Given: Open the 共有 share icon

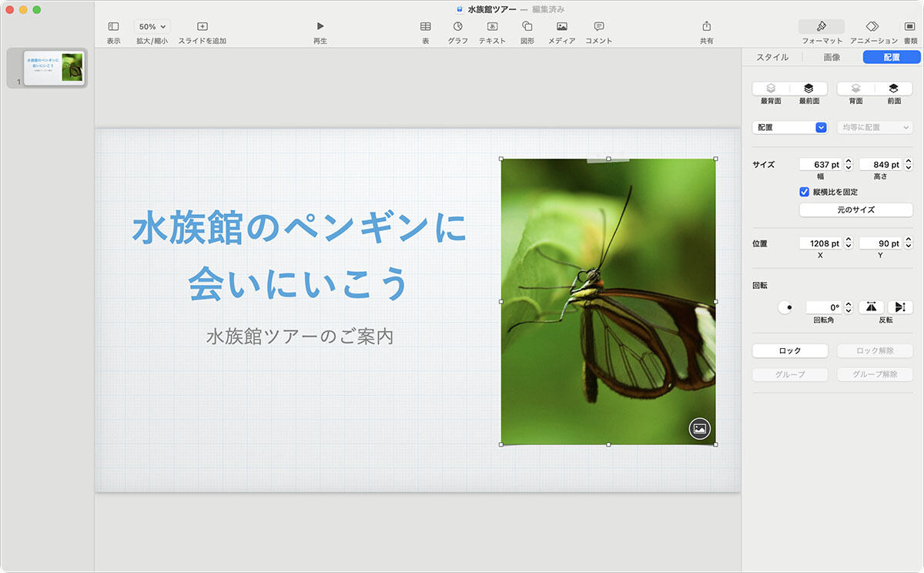Looking at the screenshot, I should click(706, 26).
